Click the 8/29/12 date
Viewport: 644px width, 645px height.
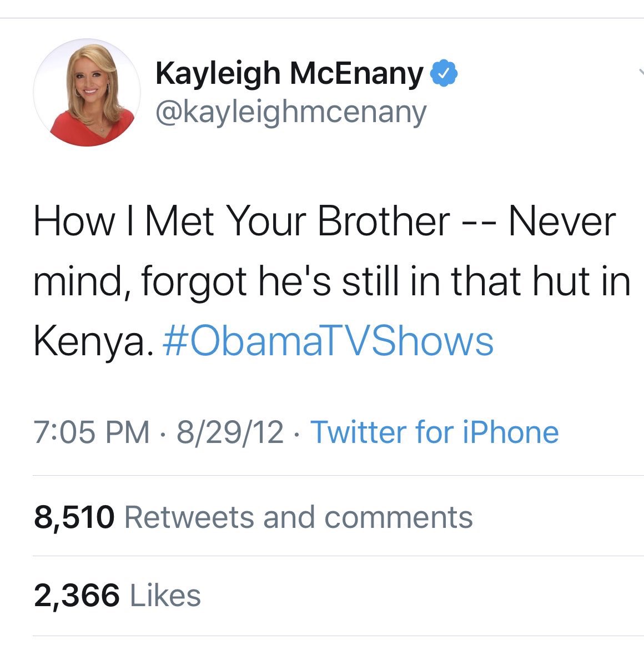230,433
